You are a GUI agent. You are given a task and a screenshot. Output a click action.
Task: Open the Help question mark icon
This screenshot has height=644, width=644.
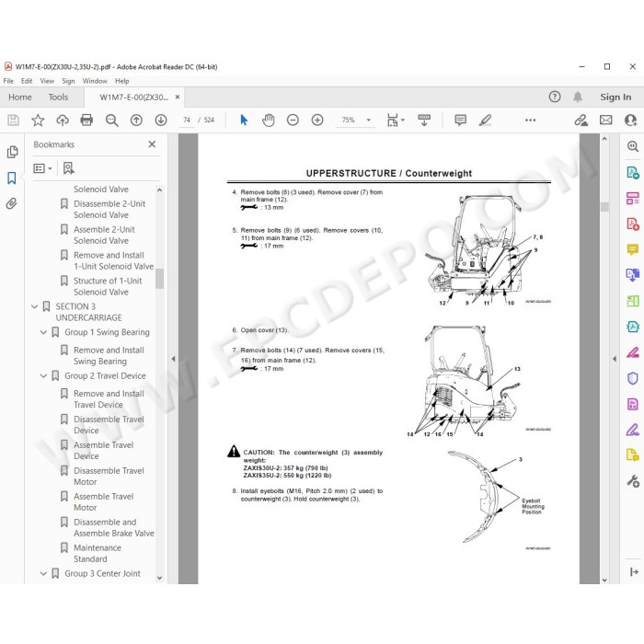pos(555,97)
